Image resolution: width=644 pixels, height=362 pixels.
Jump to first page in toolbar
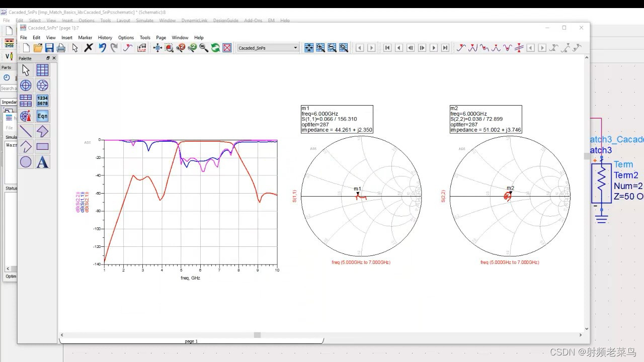pyautogui.click(x=387, y=48)
